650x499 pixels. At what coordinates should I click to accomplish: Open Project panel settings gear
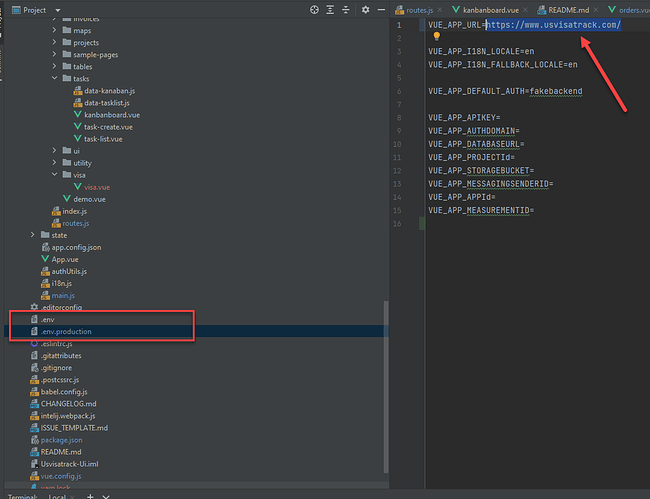(365, 10)
